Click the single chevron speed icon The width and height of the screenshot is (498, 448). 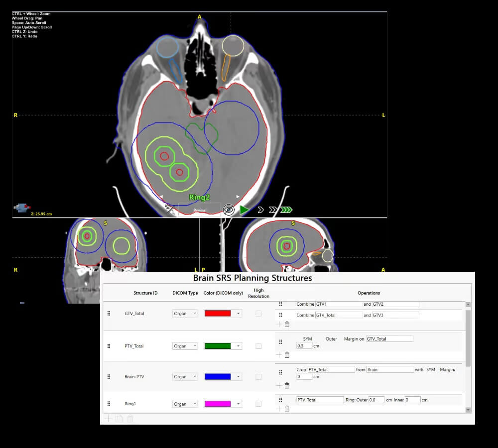[260, 210]
